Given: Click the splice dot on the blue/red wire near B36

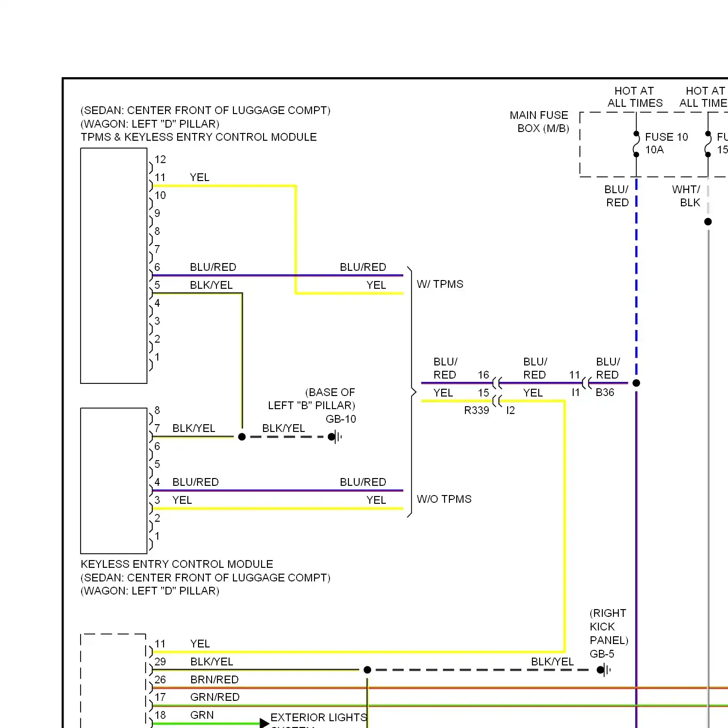Looking at the screenshot, I should pos(636,383).
